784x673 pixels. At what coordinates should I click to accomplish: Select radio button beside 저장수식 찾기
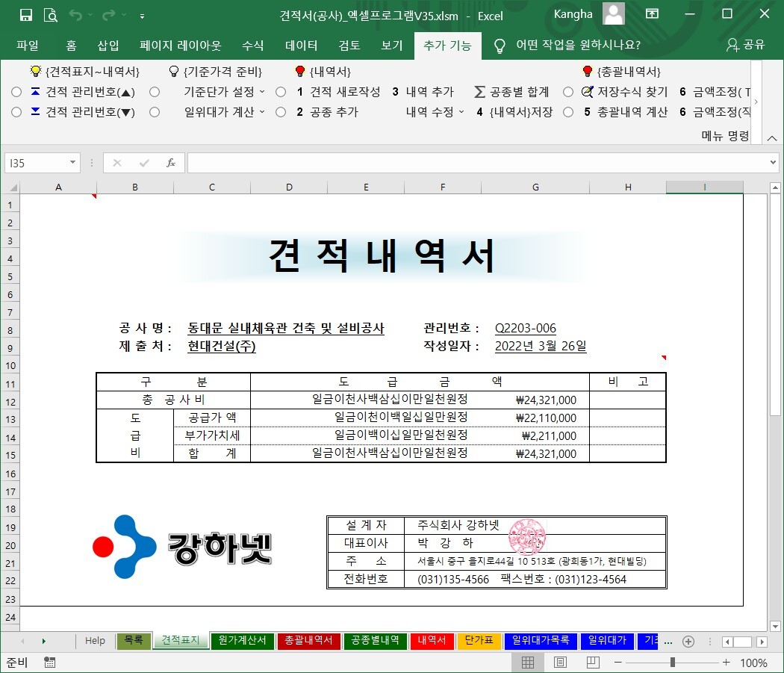pyautogui.click(x=568, y=92)
